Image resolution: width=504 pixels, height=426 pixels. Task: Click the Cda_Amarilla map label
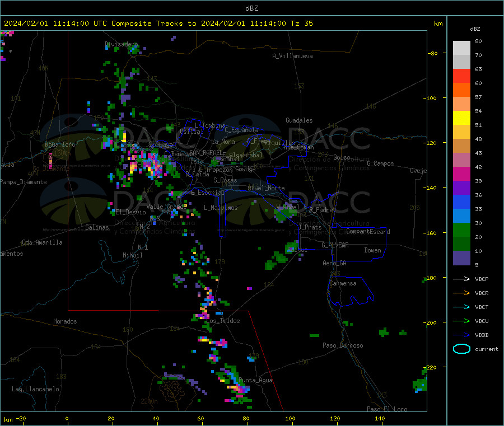pyautogui.click(x=42, y=242)
